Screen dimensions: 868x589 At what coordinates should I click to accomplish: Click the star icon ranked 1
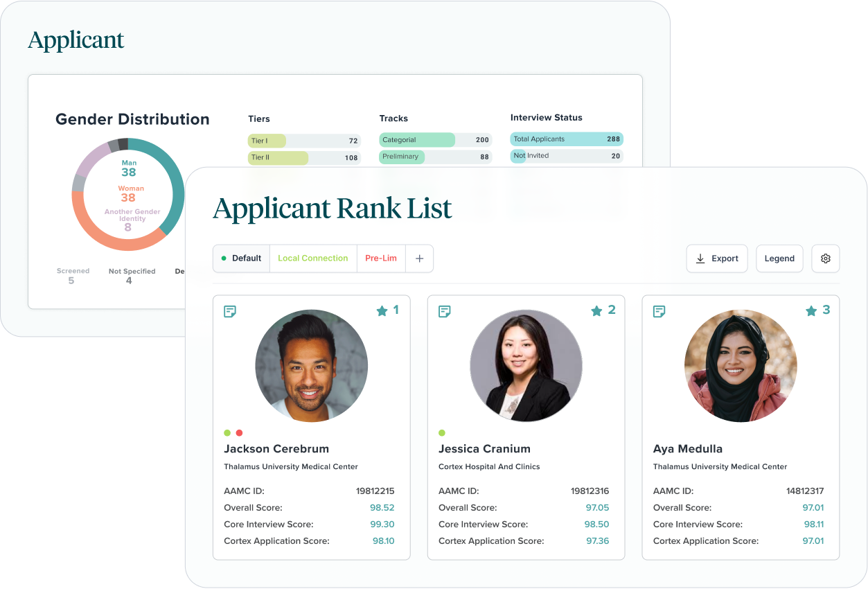point(382,311)
